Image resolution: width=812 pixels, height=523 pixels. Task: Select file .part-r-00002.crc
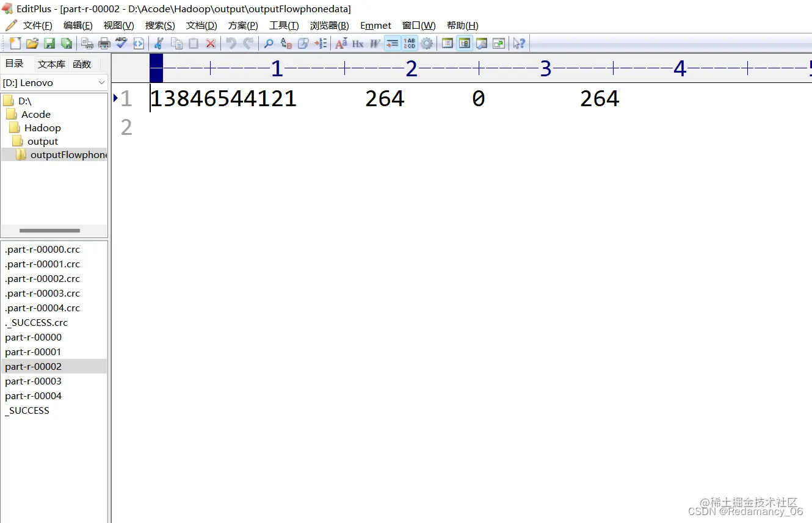[x=42, y=278]
